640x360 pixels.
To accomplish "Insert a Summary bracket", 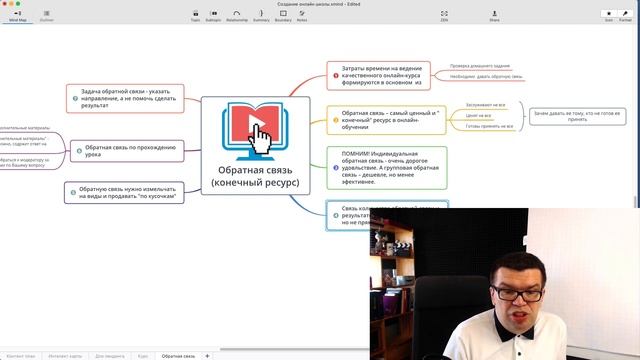I will coord(261,16).
